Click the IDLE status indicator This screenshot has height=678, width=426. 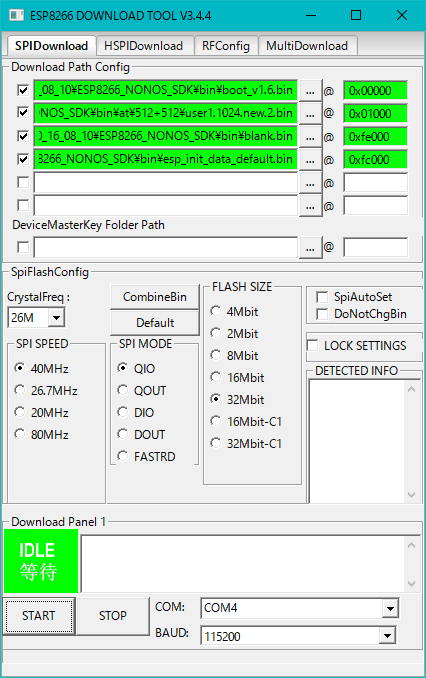tap(41, 561)
